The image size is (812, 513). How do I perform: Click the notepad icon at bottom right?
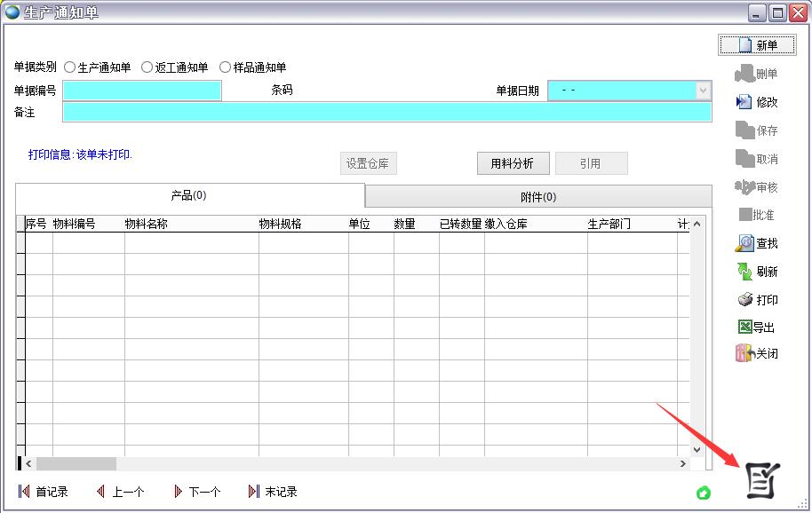tap(760, 480)
